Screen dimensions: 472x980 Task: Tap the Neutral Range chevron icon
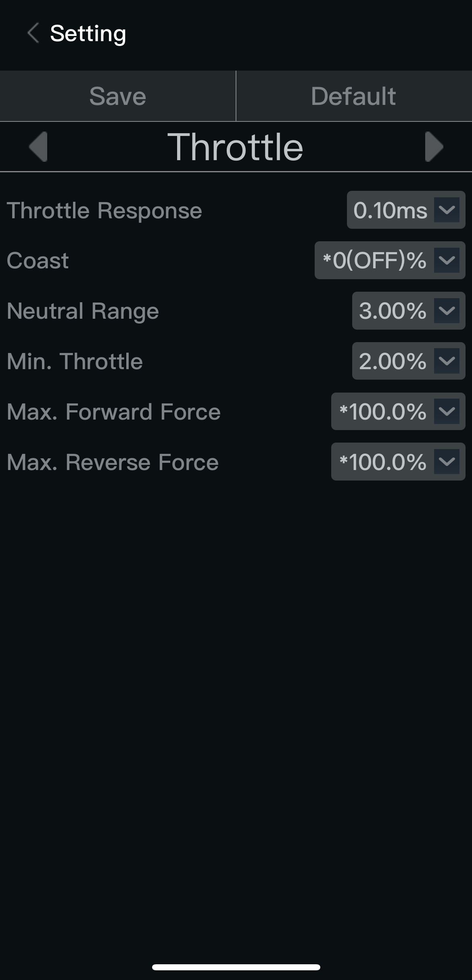pos(447,311)
